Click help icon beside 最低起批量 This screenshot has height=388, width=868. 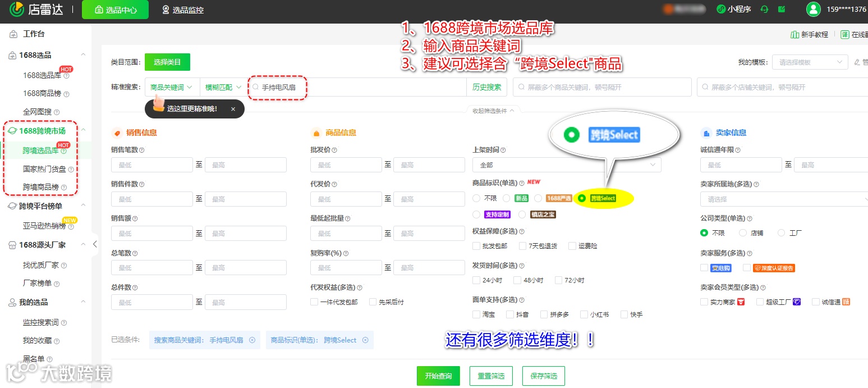(x=347, y=218)
